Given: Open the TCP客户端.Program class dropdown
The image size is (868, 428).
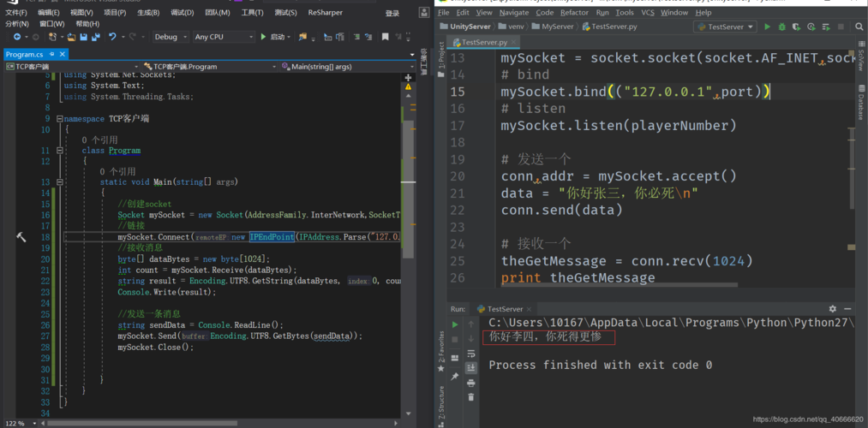Looking at the screenshot, I should pos(209,67).
